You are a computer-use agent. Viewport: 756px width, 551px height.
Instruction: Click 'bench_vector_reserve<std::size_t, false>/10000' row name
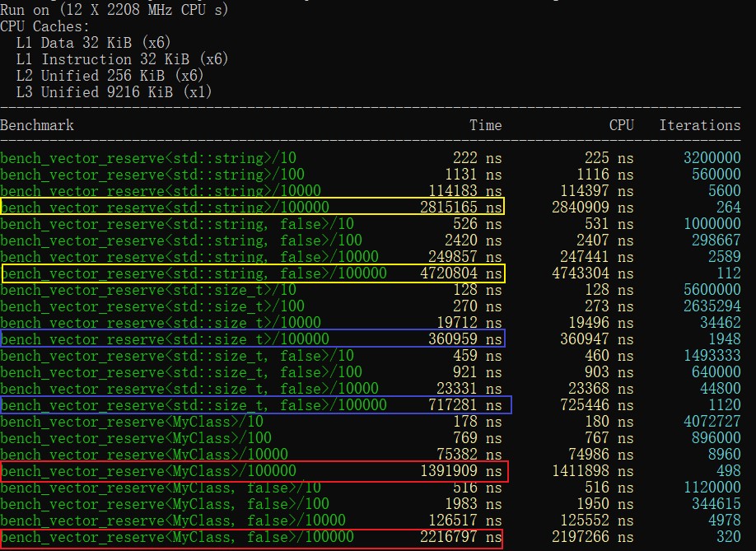click(189, 389)
